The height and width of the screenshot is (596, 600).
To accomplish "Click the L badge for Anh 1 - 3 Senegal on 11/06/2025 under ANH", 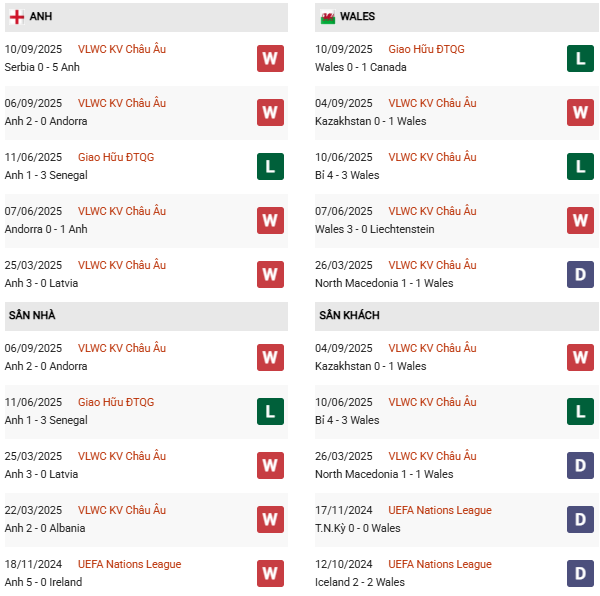I will pyautogui.click(x=270, y=166).
